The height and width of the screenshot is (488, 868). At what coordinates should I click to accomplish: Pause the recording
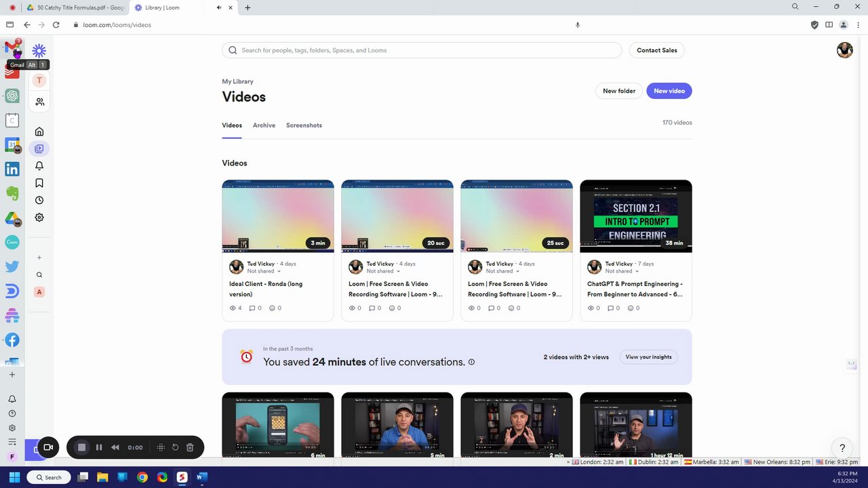coord(99,447)
